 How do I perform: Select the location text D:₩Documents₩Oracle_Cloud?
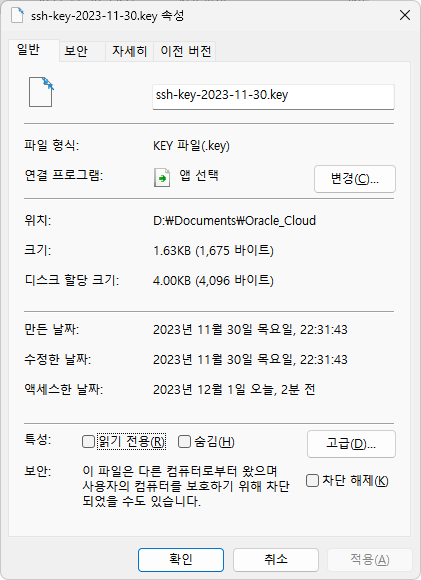235,221
